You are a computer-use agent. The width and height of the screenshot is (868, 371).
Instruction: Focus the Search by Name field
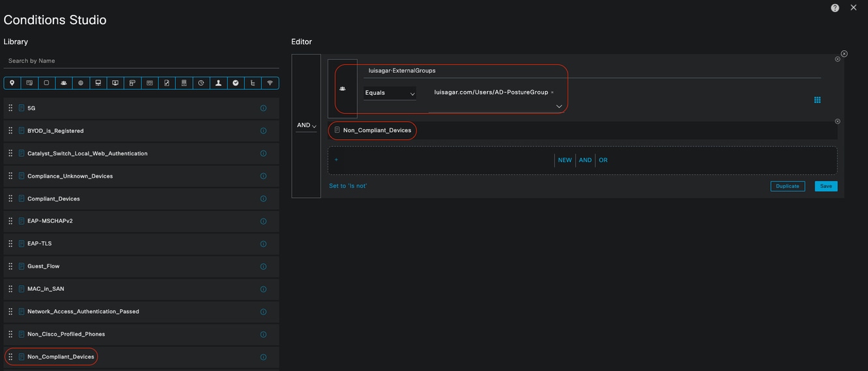141,61
